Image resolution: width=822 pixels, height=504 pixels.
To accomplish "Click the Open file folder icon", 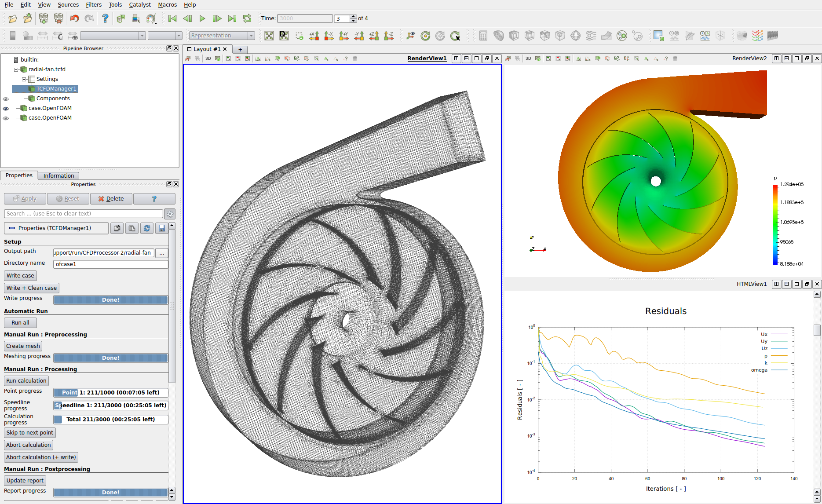I will (x=13, y=18).
